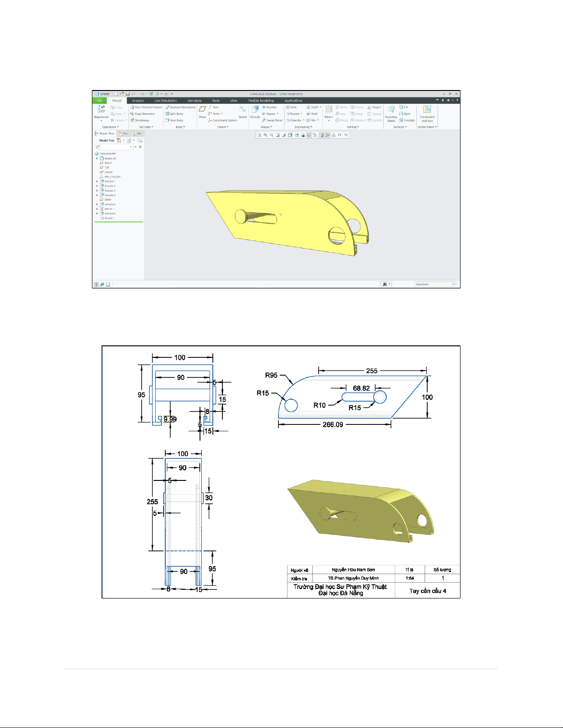The height and width of the screenshot is (728, 563).
Task: Zoom in using the graphics toolbar
Action: point(265,135)
